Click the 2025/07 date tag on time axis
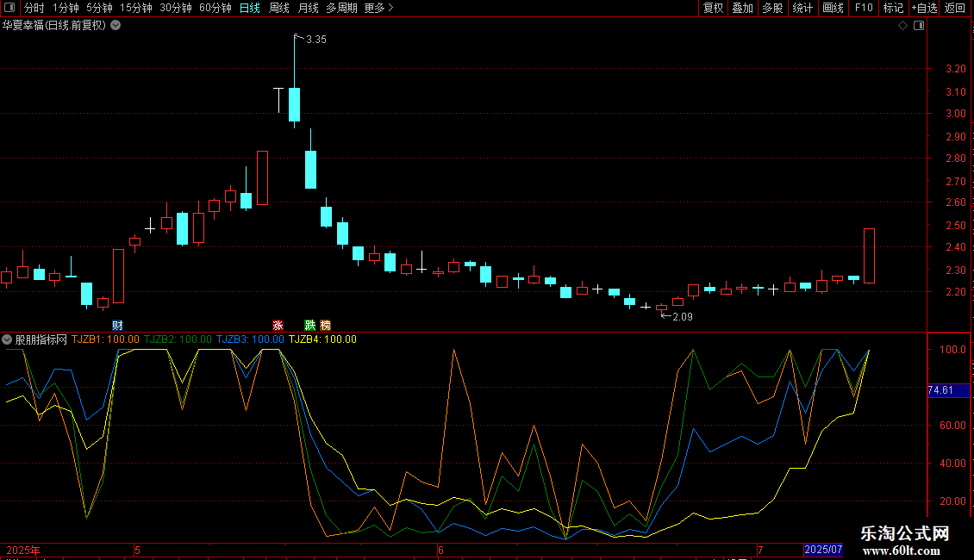 click(823, 550)
